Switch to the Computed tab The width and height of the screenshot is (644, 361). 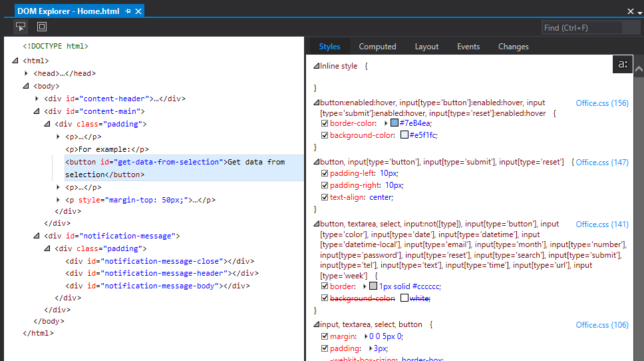point(377,47)
